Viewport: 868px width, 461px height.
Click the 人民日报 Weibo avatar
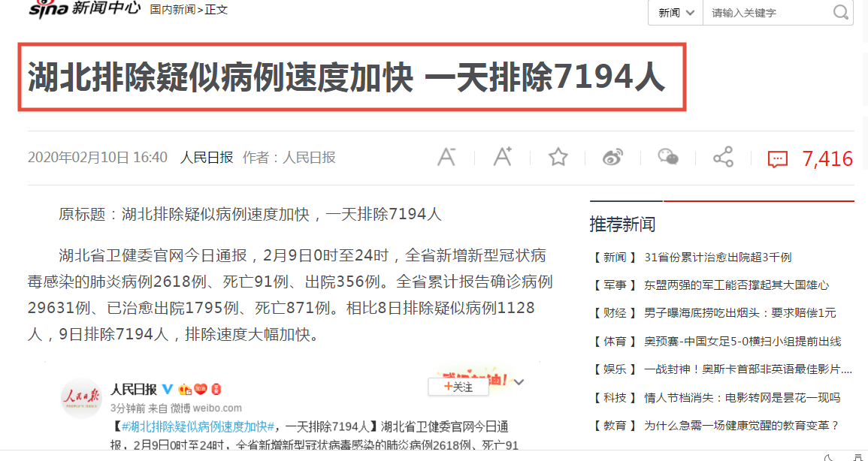pos(80,398)
